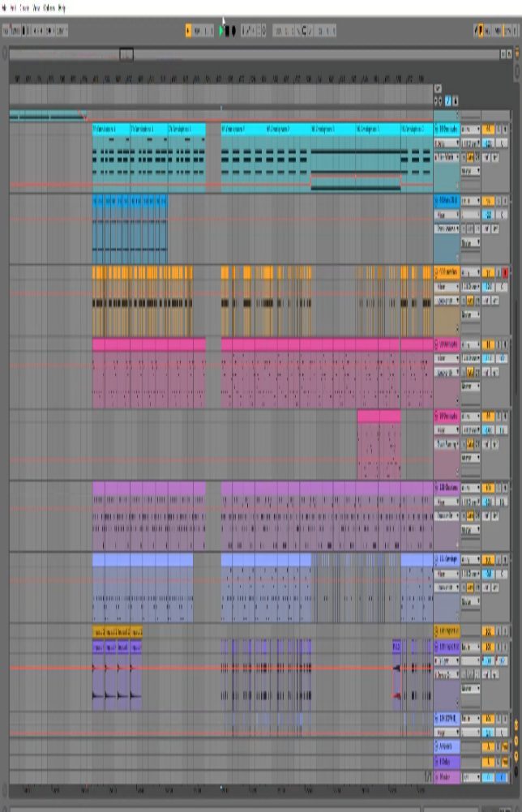Toggle the Solo button on the cyan track
This screenshot has width=522, height=812.
(498, 130)
